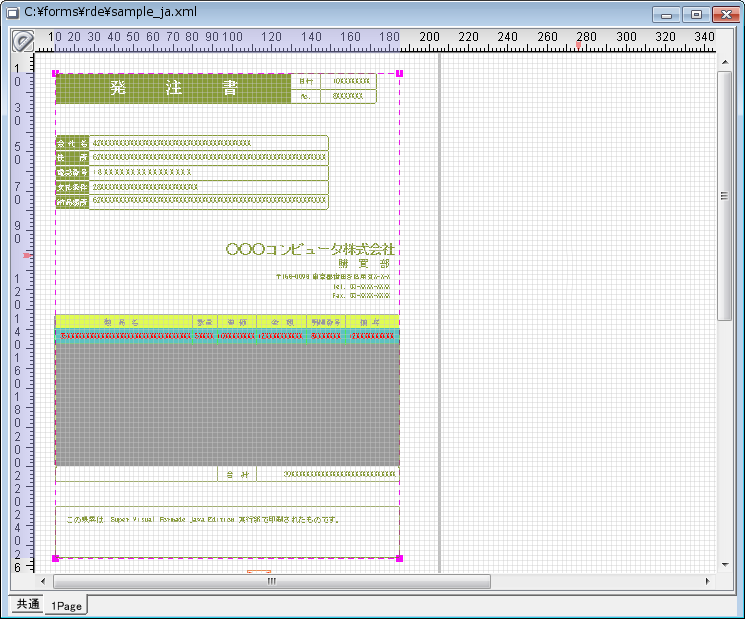The image size is (745, 619).
Task: Click the vertical scrollbar up arrow
Action: coord(725,62)
